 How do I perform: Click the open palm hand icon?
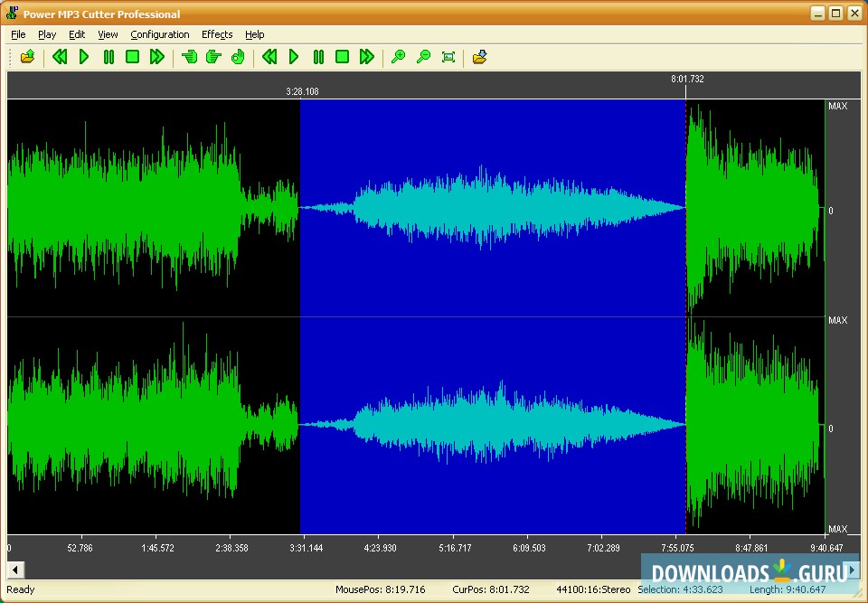pos(238,57)
